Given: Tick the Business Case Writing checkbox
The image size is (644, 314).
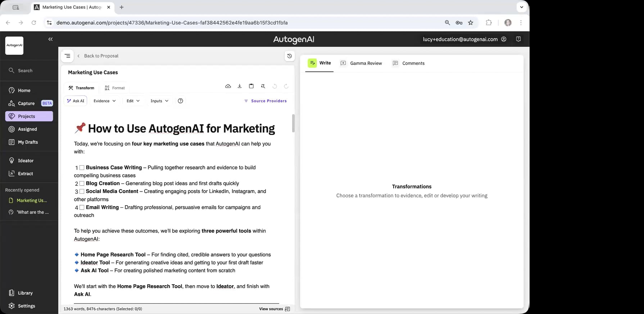Looking at the screenshot, I should click(82, 168).
